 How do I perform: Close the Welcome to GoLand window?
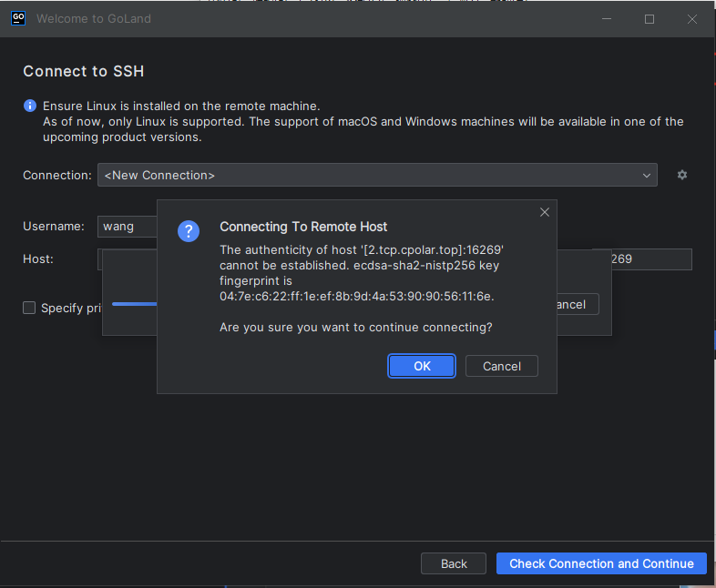[692, 19]
